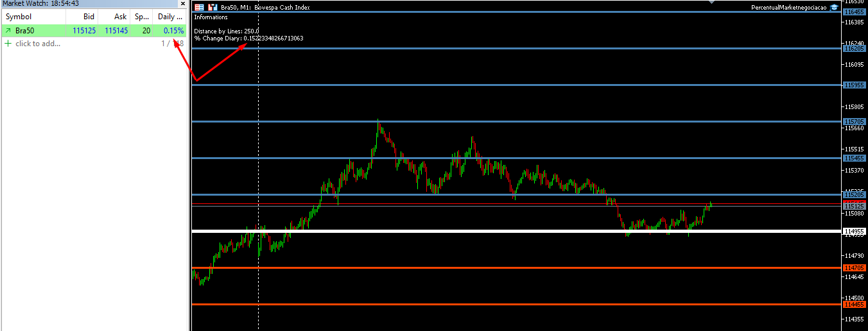Open the Depth of Market icon
This screenshot has height=331, width=868.
pos(212,7)
